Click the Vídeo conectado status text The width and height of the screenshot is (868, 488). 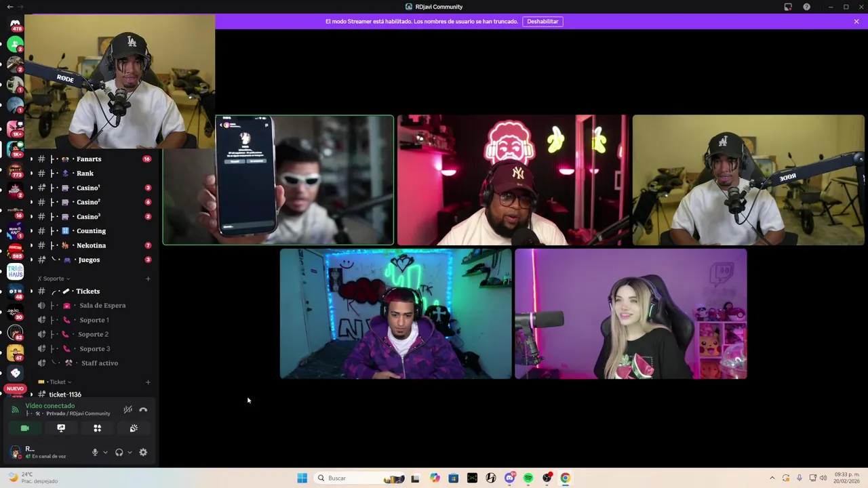coord(50,406)
